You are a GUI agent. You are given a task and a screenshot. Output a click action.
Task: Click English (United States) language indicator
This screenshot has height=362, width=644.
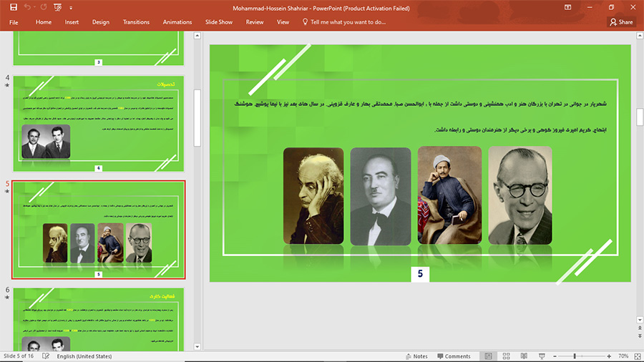click(x=84, y=356)
